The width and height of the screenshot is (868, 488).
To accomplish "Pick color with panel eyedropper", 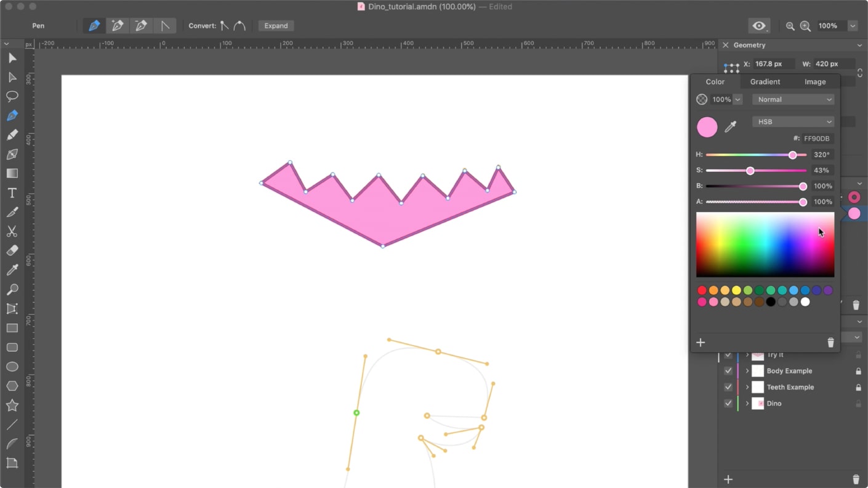I will pos(731,127).
